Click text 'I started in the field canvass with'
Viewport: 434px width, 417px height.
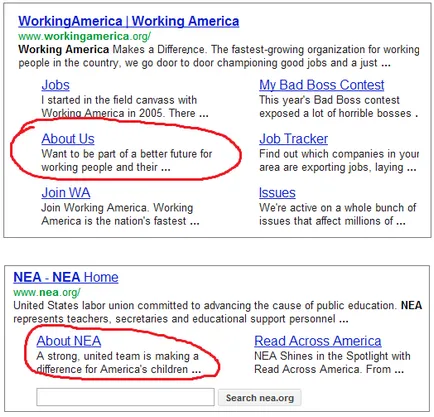pyautogui.click(x=119, y=100)
